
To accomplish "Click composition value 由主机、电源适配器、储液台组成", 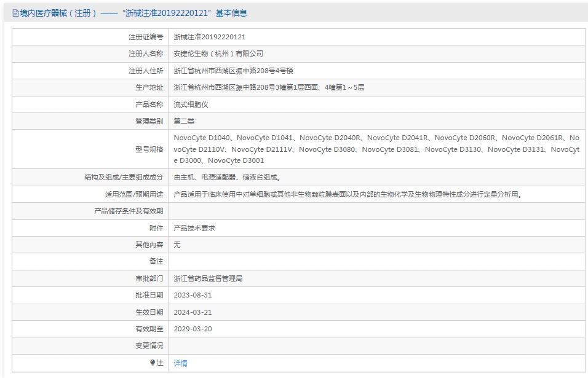I will coord(227,177).
